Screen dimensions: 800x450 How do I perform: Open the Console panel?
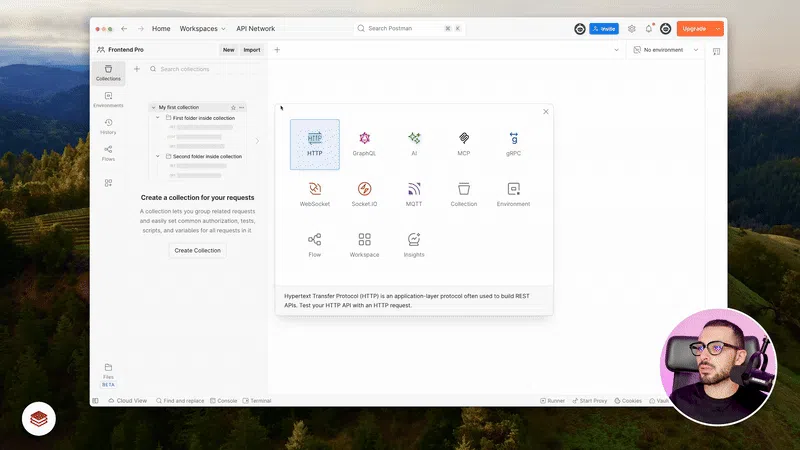(x=224, y=401)
